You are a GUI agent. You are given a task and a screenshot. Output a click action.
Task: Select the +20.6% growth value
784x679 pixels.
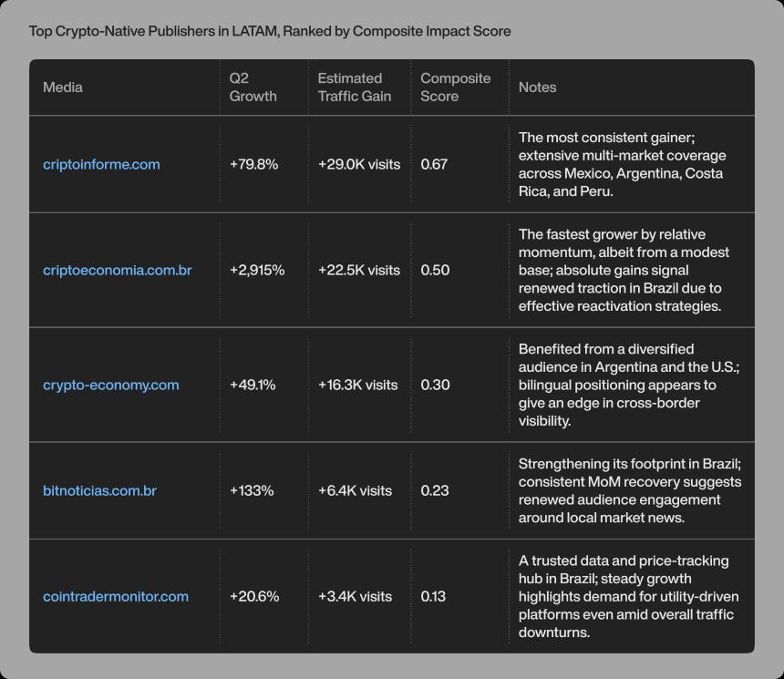254,596
